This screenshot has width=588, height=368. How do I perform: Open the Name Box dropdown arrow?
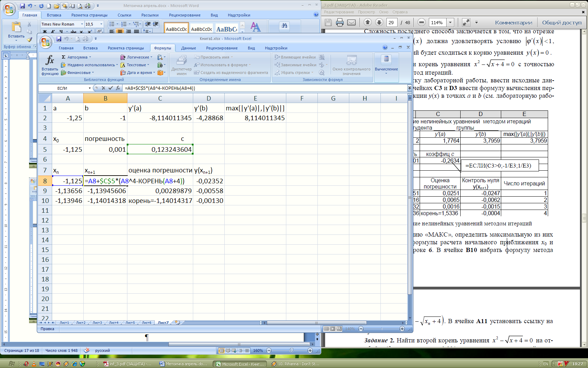click(x=90, y=88)
